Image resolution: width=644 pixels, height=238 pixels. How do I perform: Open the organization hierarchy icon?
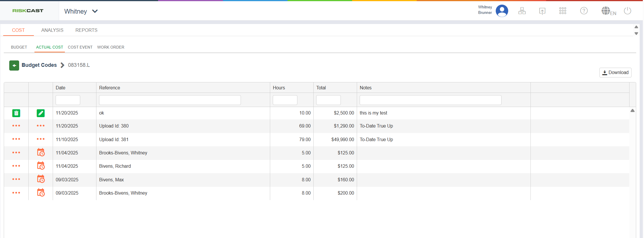pos(522,11)
